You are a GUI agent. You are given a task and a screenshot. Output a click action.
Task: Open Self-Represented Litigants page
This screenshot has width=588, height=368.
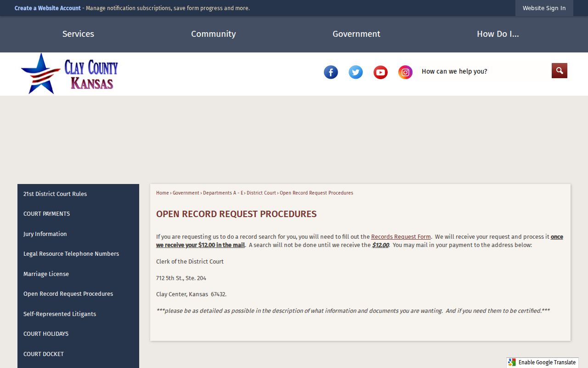pos(78,314)
